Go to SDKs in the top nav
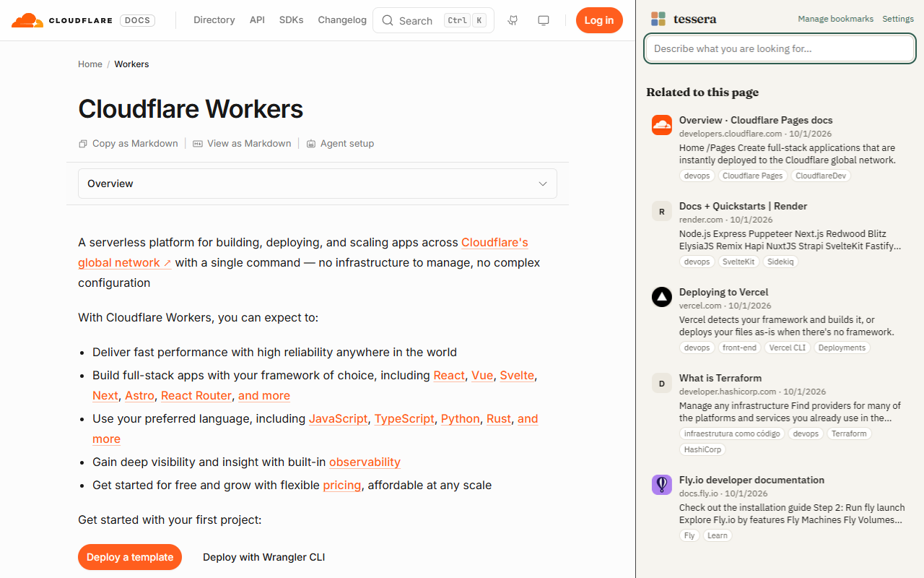The width and height of the screenshot is (924, 578). point(292,20)
